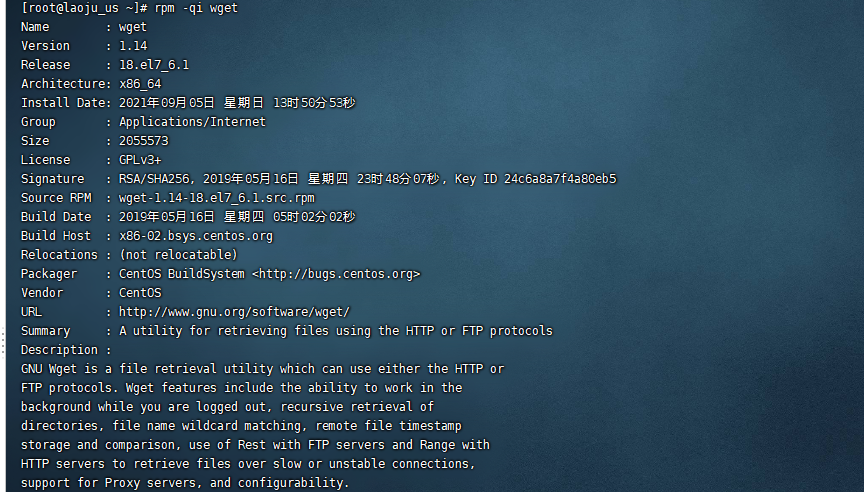Click the Applications/Internet group value
Screen dimensions: 864x492
click(192, 122)
